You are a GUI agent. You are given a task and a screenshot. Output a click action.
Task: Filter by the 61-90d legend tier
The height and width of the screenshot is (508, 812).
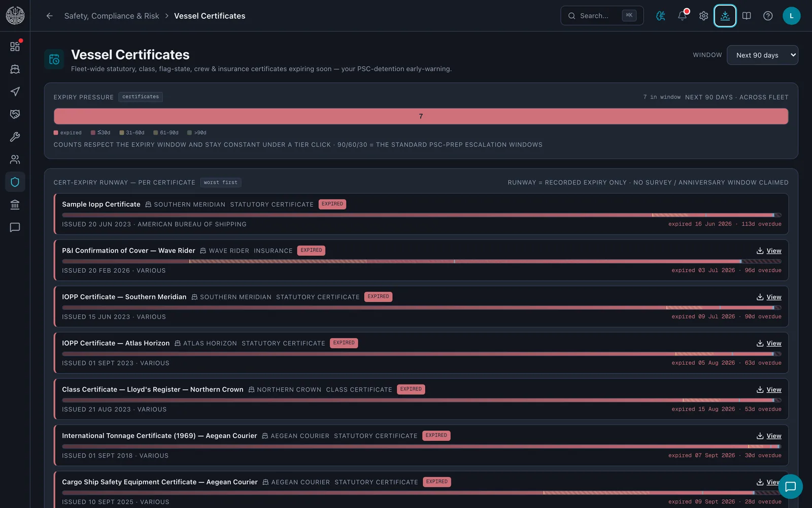pyautogui.click(x=166, y=133)
